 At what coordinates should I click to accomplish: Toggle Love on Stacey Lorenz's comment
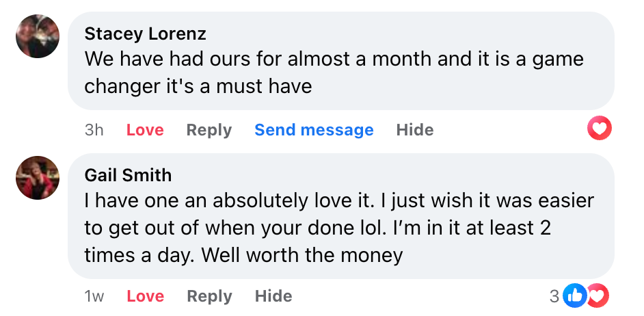click(x=145, y=130)
